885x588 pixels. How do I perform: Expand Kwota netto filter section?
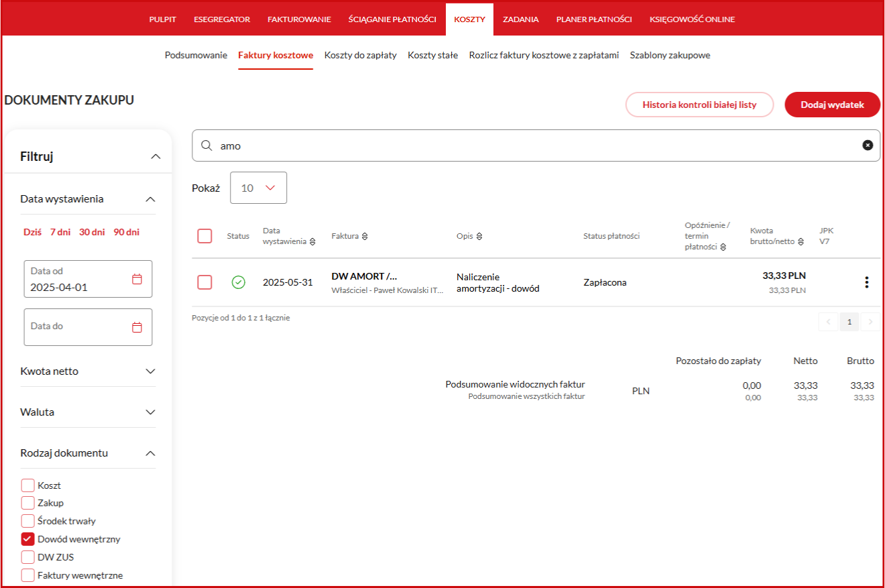pos(150,371)
